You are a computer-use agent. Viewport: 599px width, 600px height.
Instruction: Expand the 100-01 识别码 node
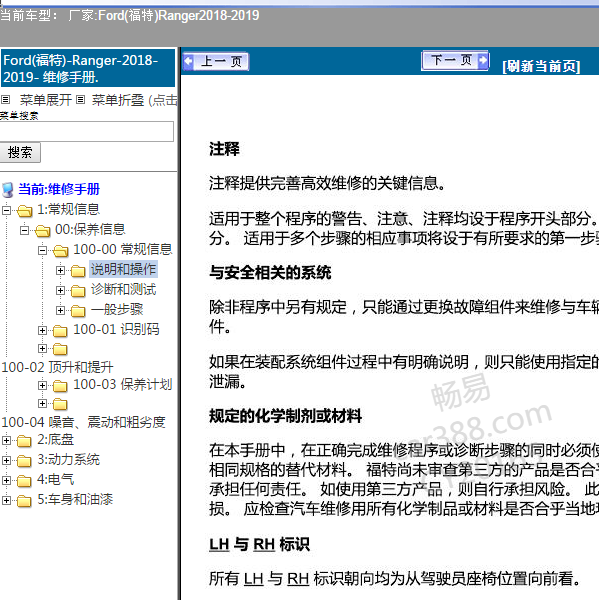[x=42, y=330]
